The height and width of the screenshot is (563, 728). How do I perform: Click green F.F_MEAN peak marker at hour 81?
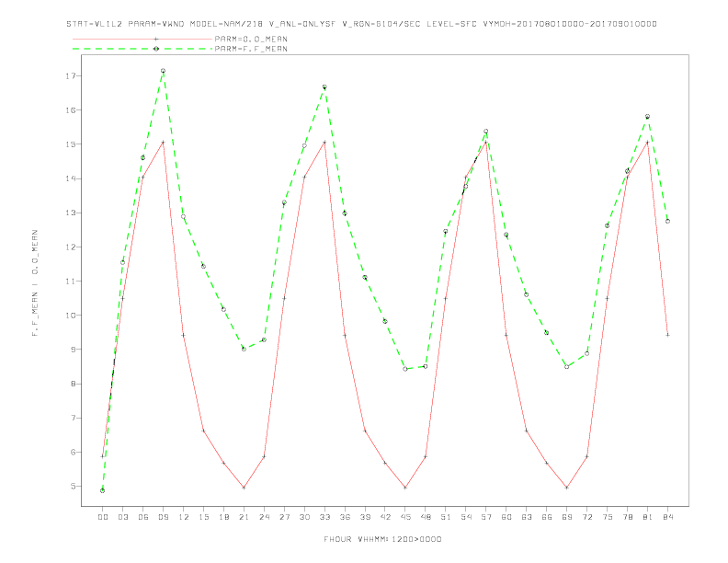pos(648,117)
